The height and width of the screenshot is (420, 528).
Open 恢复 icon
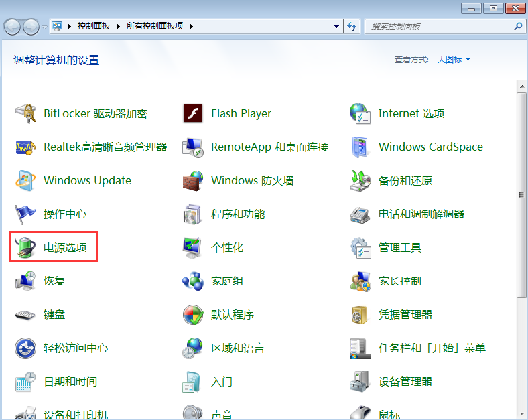pyautogui.click(x=25, y=281)
